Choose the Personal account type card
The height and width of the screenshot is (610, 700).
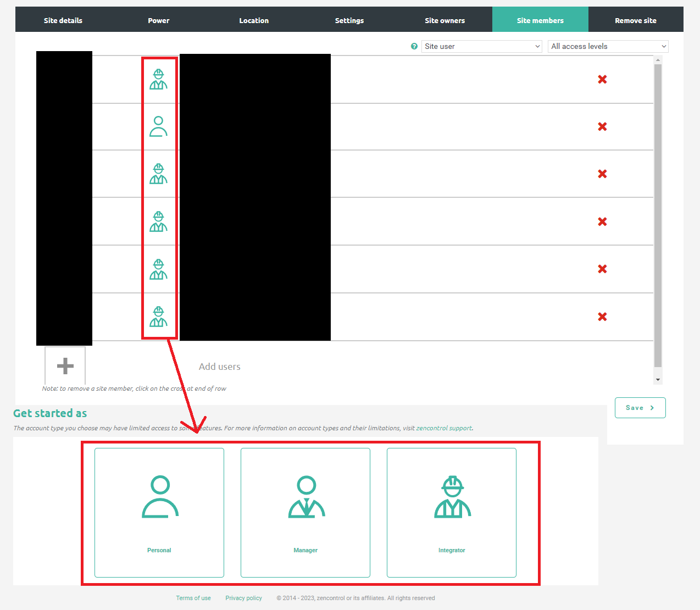(x=159, y=513)
